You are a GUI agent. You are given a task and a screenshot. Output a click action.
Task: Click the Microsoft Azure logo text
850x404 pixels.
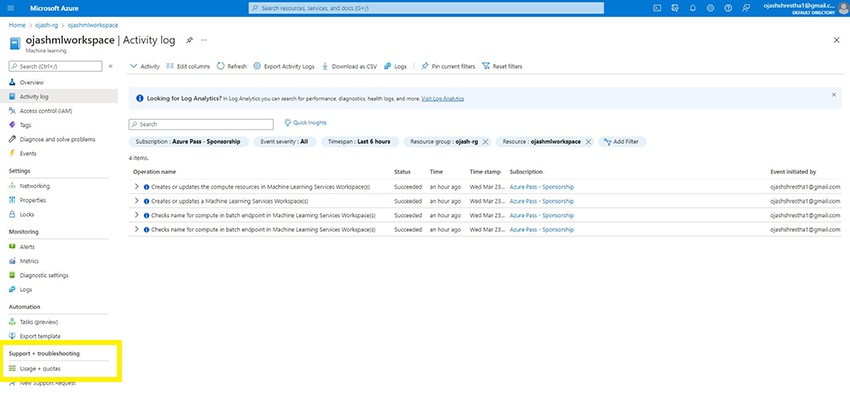[x=54, y=8]
